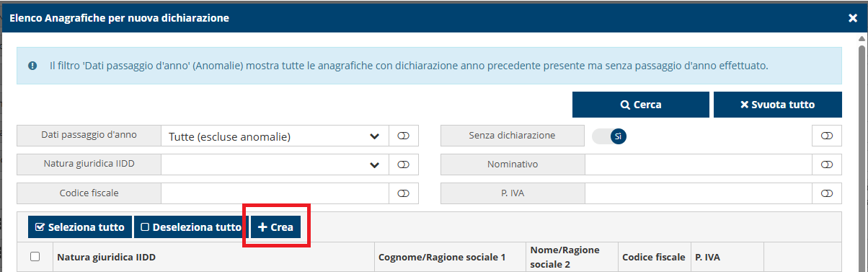The width and height of the screenshot is (868, 272).
Task: Click the Cerca search button
Action: point(641,105)
